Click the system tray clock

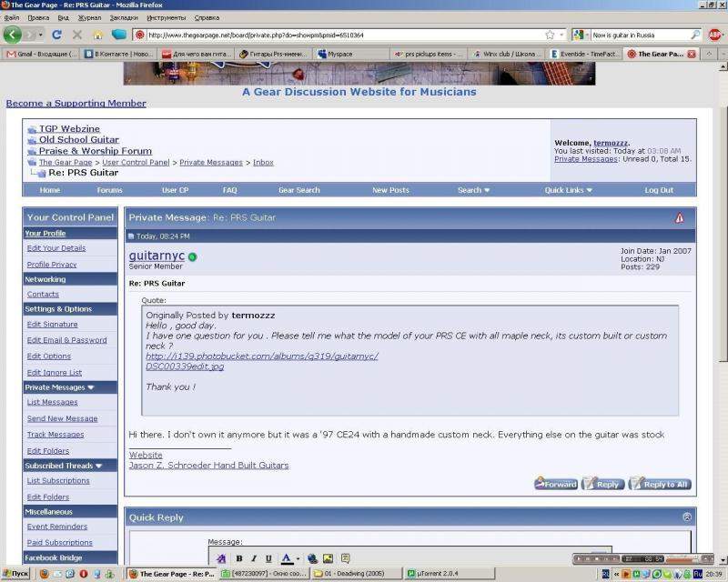point(714,574)
